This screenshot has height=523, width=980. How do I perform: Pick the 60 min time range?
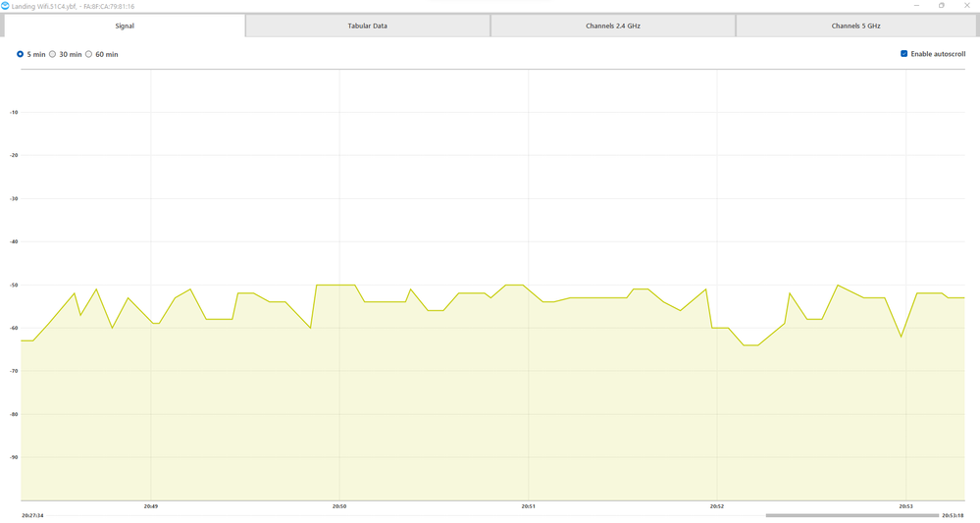coord(89,54)
